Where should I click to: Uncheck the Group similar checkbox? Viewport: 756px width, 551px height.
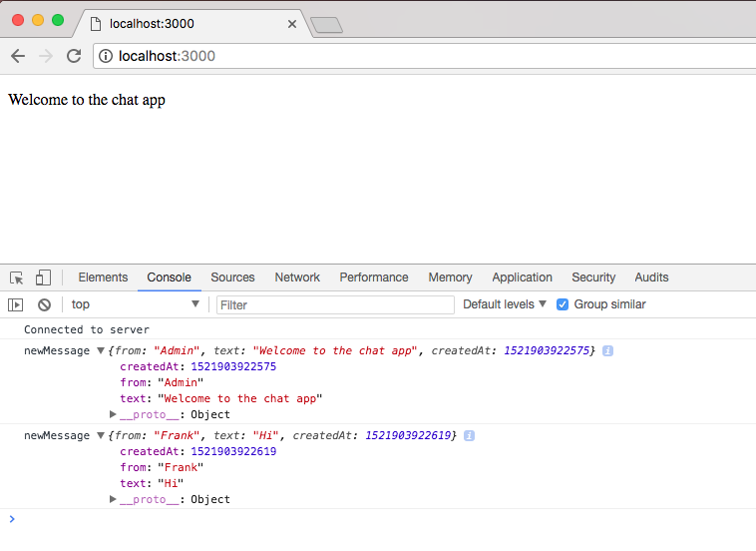(563, 304)
